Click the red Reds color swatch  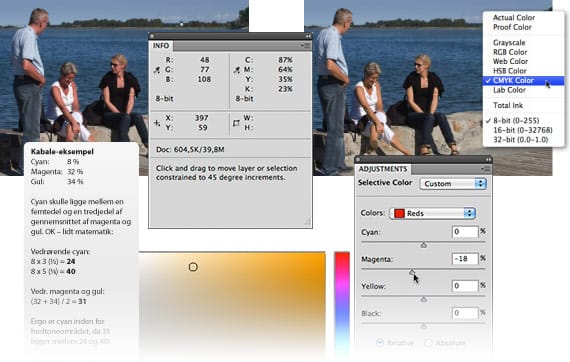(x=399, y=213)
